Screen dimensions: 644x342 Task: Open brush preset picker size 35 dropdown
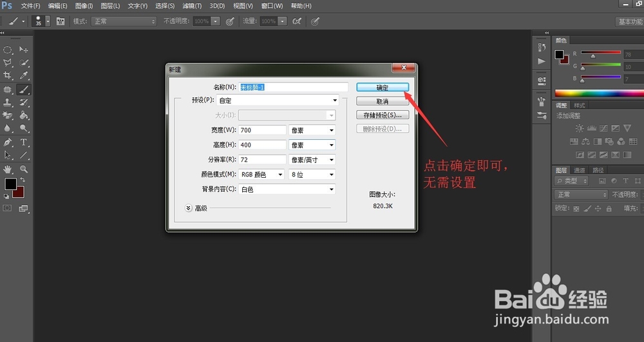pyautogui.click(x=48, y=21)
